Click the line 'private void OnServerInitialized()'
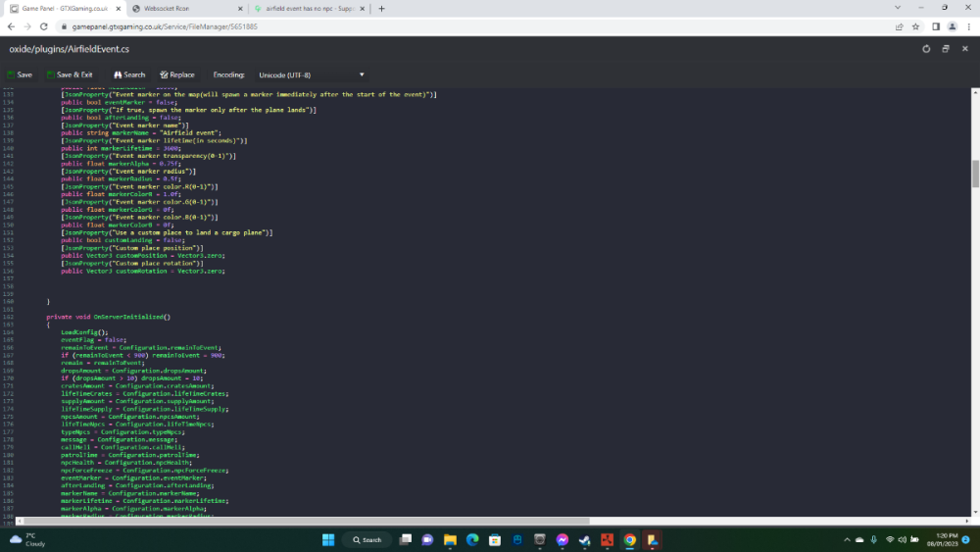 [x=108, y=317]
